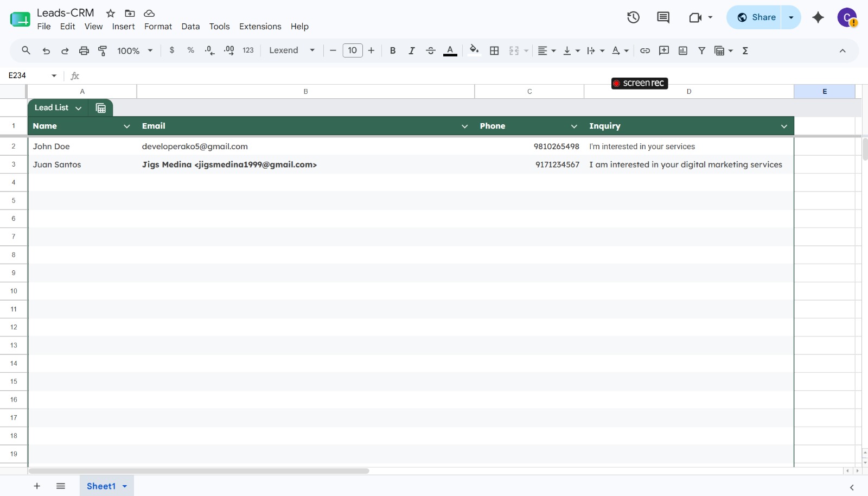Decrease decimal places
868x496 pixels.
209,50
